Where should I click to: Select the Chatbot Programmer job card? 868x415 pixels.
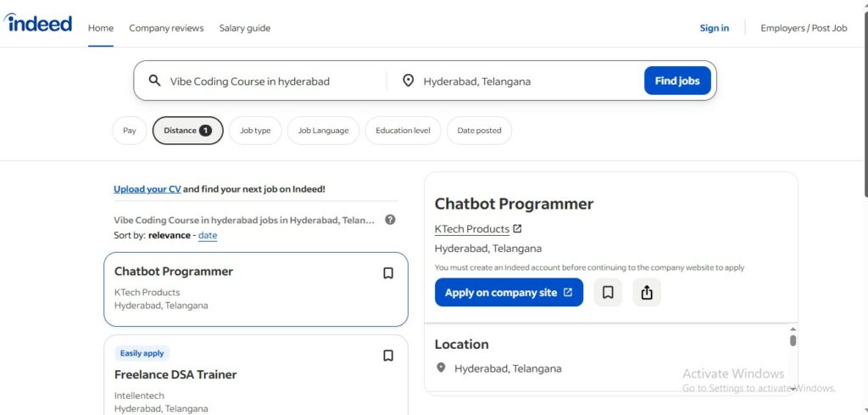(256, 289)
